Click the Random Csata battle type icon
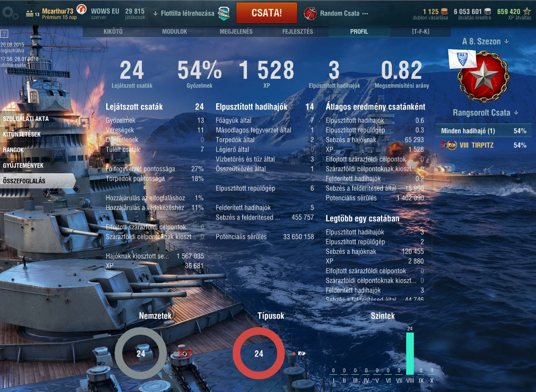This screenshot has height=392, width=536. tap(311, 13)
